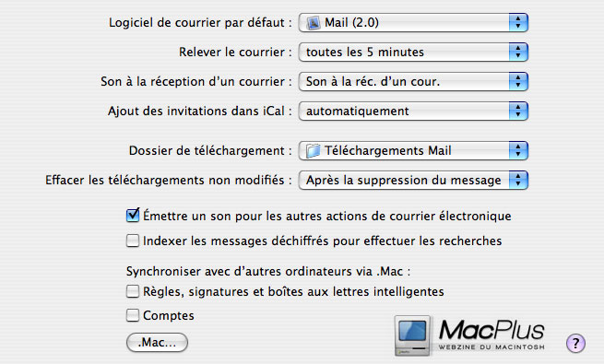
Task: Click the folder icon beside Téléchargements Mail
Action: [x=313, y=151]
